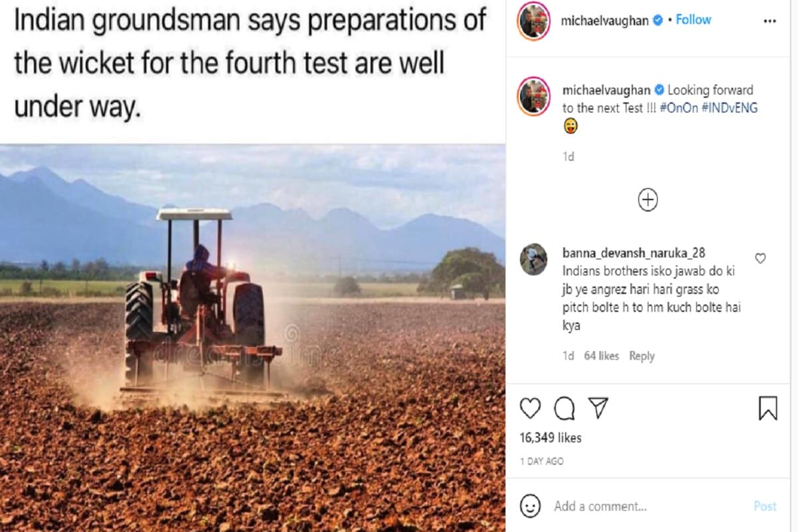Post the comment

coord(765,506)
